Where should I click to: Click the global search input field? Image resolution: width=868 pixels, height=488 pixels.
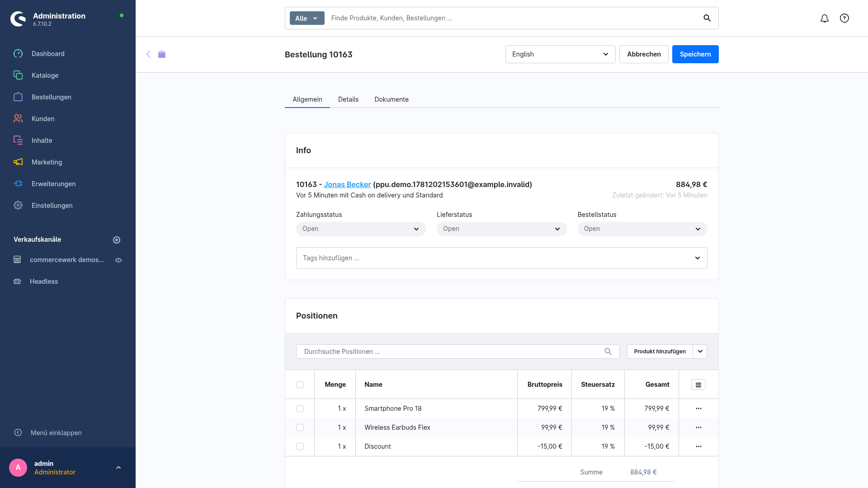click(x=513, y=18)
